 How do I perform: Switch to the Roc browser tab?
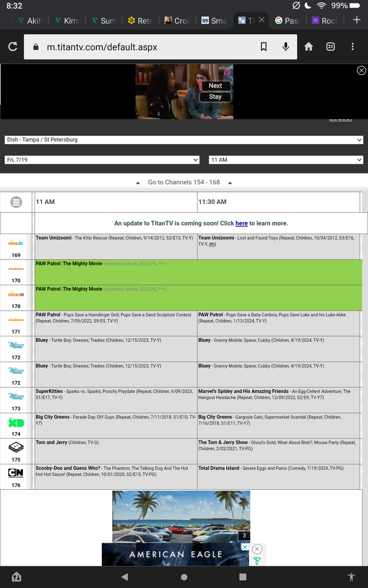[x=324, y=20]
